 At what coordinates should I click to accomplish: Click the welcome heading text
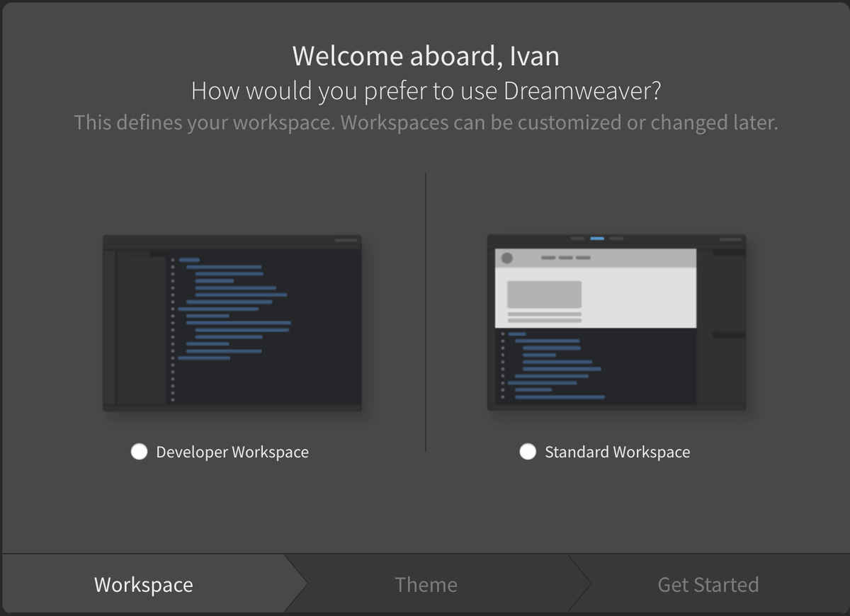tap(425, 56)
